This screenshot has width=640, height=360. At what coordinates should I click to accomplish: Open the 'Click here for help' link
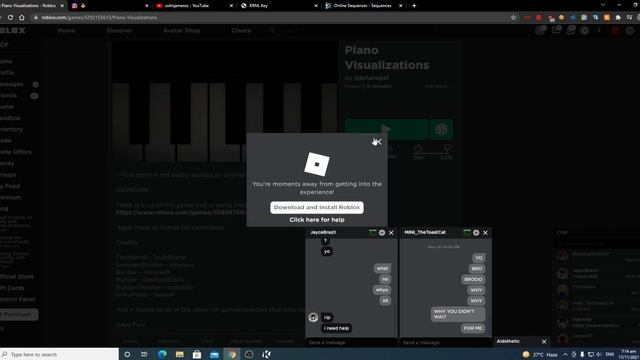(x=317, y=220)
